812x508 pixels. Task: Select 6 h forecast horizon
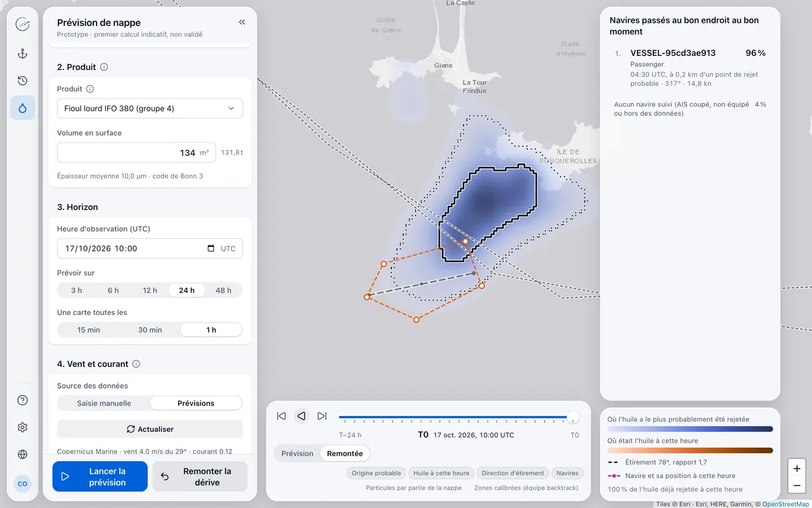click(x=113, y=290)
